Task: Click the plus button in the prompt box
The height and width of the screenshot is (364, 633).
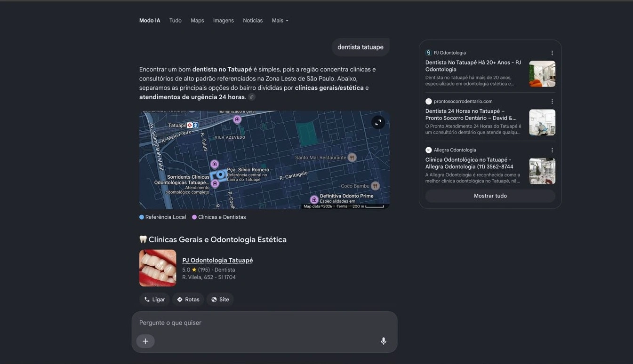Action: 145,341
